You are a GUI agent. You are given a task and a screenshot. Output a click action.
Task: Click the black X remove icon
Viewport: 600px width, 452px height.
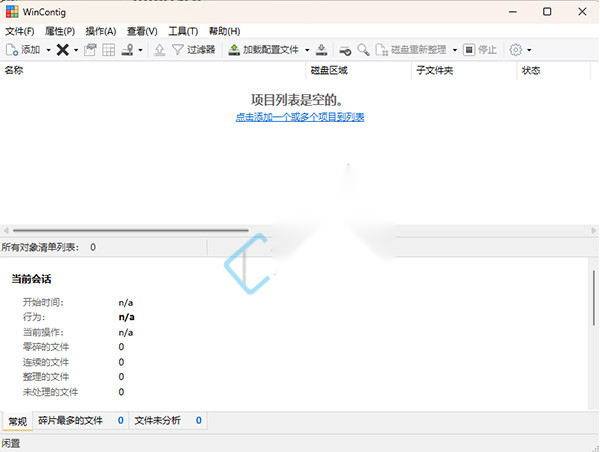pos(63,50)
